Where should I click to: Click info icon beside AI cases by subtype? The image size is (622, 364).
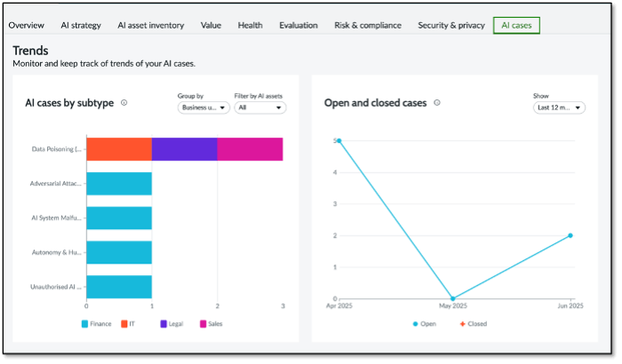pos(124,103)
